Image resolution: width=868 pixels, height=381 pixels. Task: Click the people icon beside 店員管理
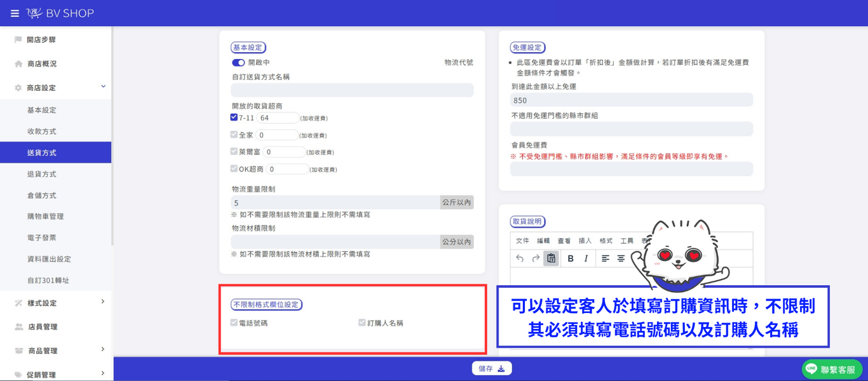(19, 327)
